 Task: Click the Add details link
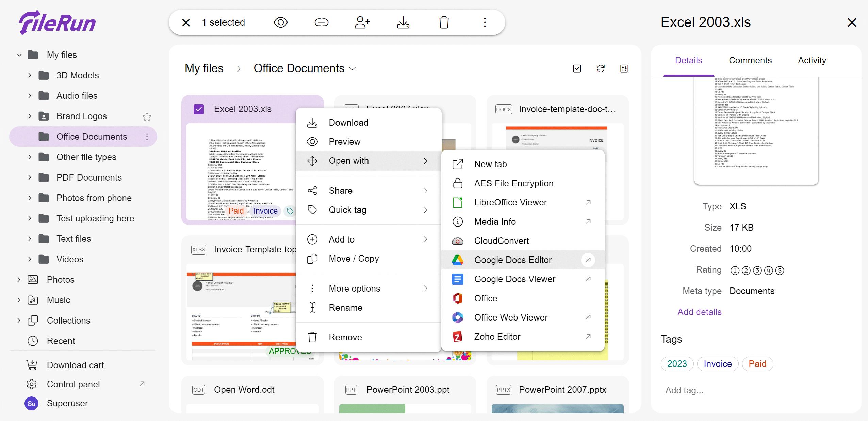pos(699,312)
